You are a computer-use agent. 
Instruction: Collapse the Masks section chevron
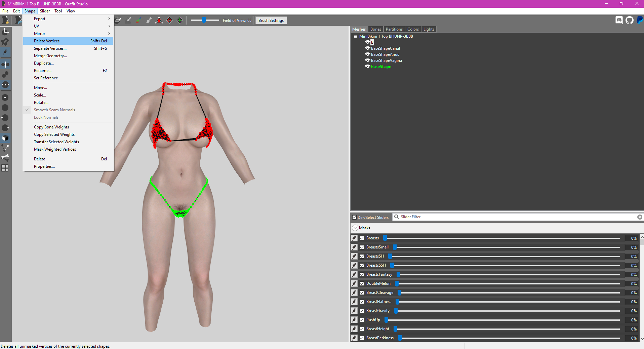pyautogui.click(x=355, y=228)
